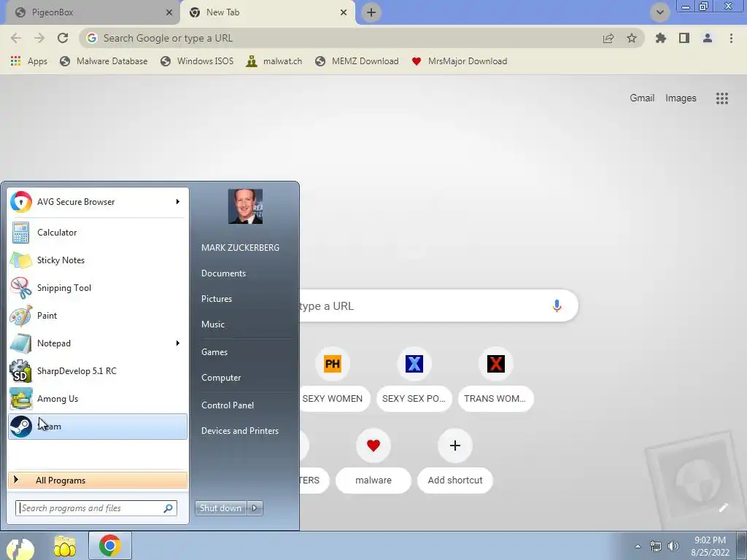Screen dimensions: 747x560
Task: Select the New Tab browser tab
Action: point(267,13)
